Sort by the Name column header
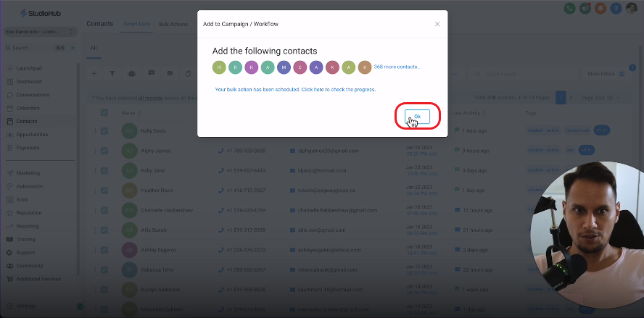 point(131,113)
